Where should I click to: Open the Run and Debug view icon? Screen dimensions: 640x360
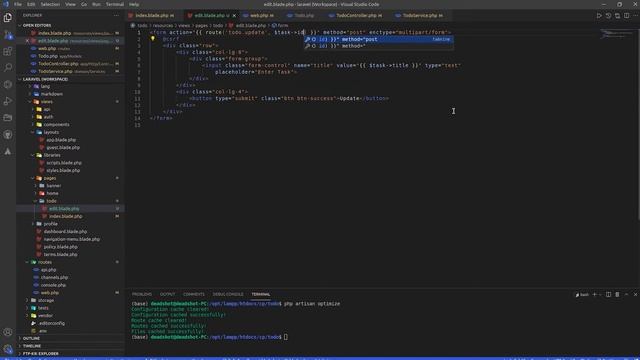coord(8,101)
